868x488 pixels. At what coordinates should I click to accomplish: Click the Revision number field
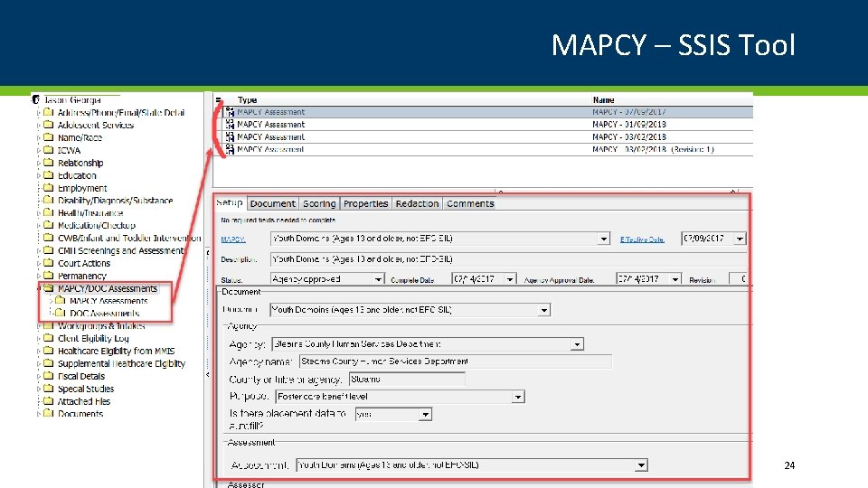(739, 279)
